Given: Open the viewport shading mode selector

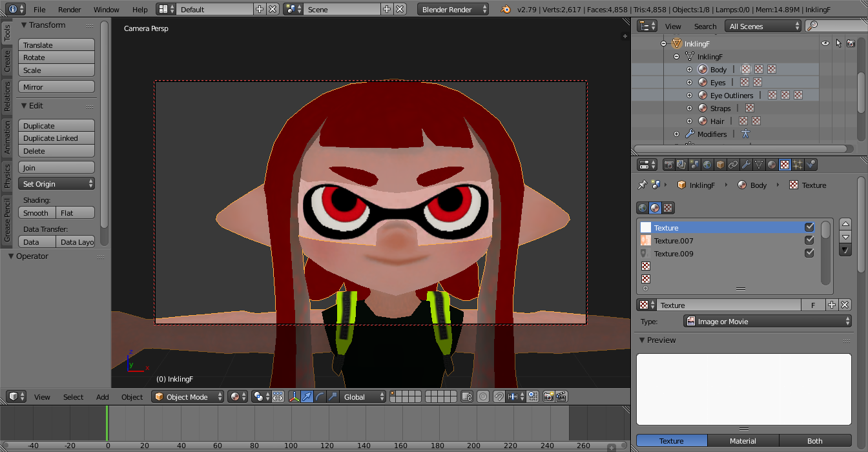Looking at the screenshot, I should tap(238, 396).
